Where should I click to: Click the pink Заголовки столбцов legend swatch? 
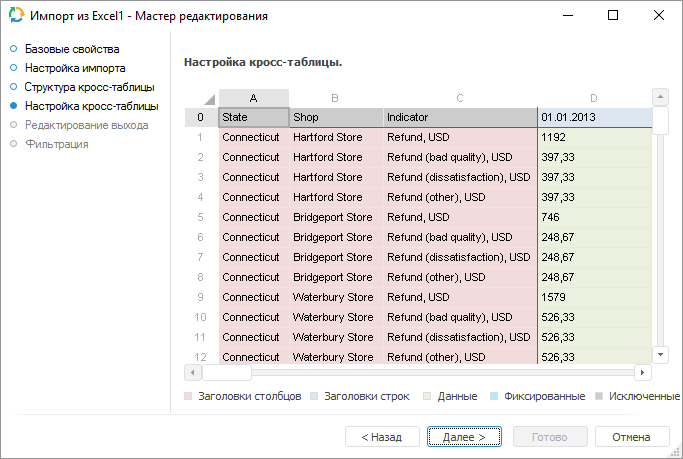tap(189, 397)
